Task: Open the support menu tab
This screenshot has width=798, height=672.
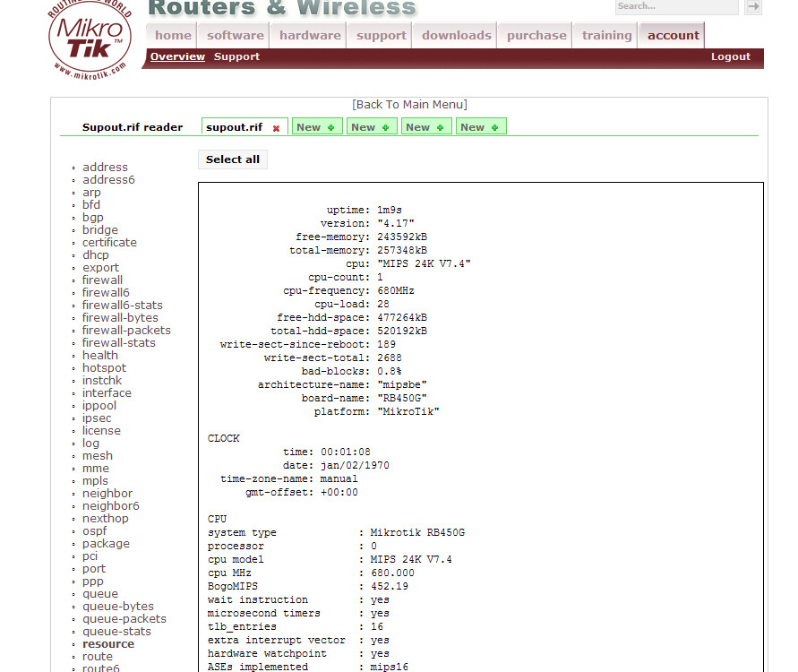Action: [382, 35]
